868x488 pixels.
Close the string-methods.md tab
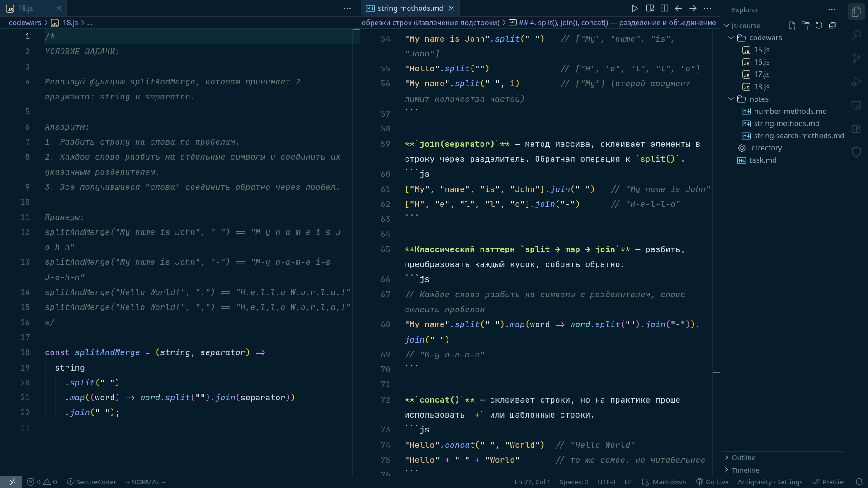tap(451, 8)
